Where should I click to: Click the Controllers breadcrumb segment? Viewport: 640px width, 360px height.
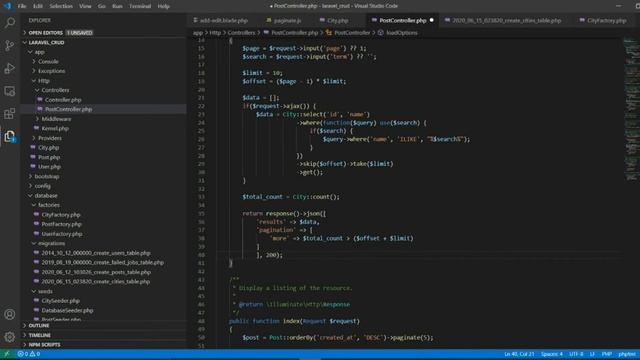tap(241, 33)
